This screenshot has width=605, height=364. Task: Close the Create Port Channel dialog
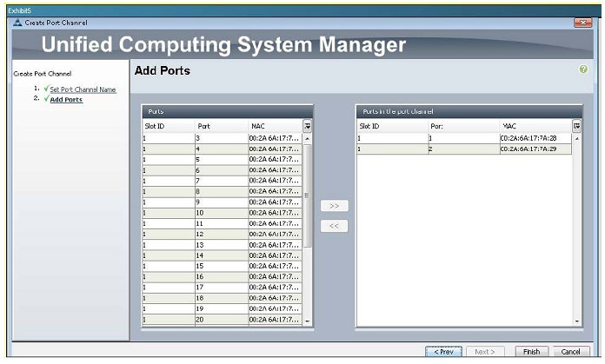582,23
